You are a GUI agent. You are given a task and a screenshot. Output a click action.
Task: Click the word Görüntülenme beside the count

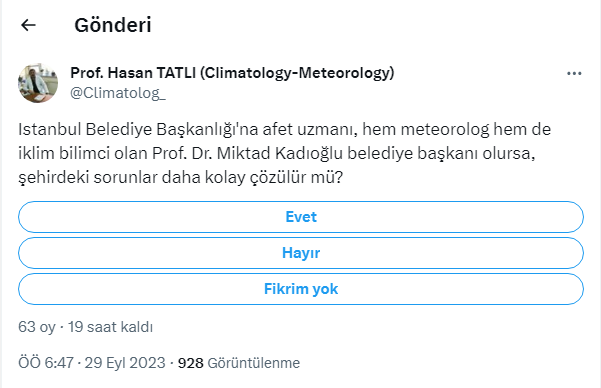pyautogui.click(x=254, y=363)
